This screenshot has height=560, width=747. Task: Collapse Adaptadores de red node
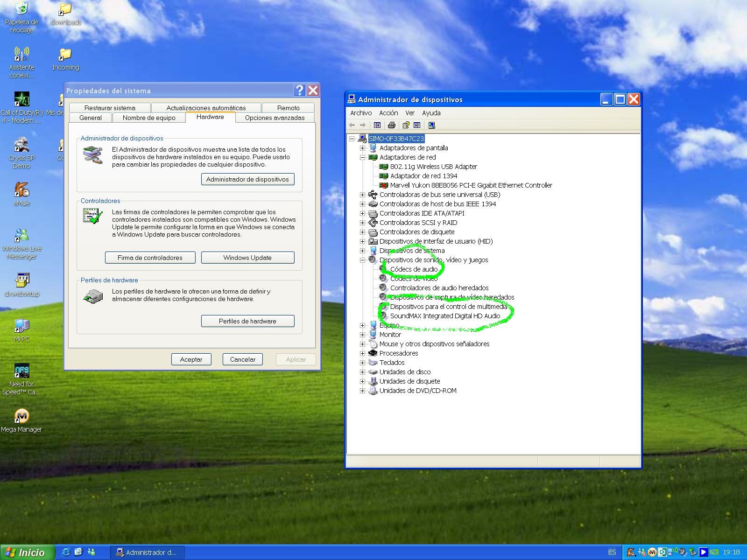pos(362,157)
